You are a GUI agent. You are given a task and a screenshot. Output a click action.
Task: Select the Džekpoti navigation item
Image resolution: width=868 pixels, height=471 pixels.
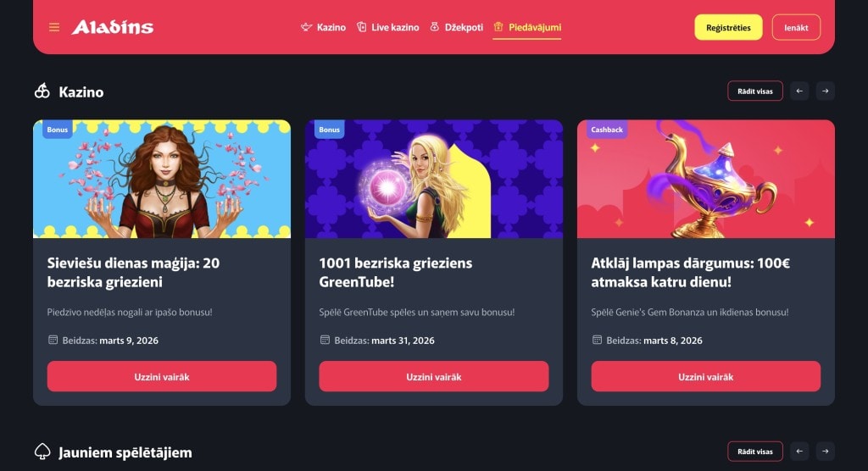457,27
